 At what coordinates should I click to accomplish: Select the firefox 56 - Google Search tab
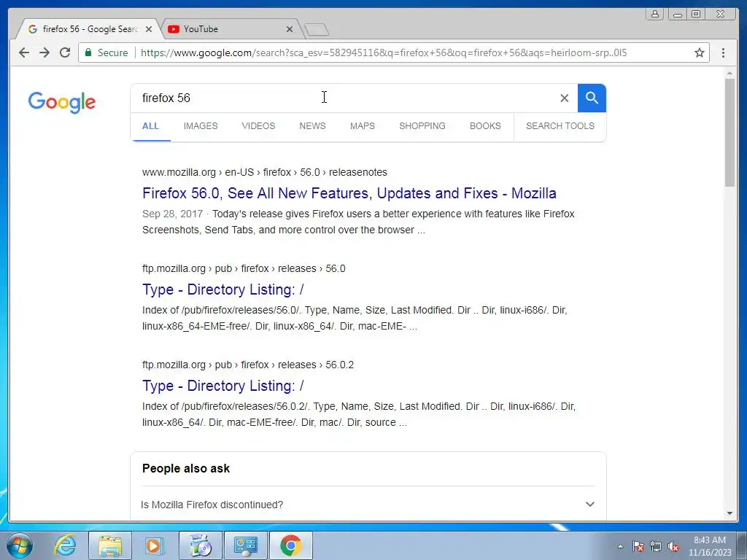[x=90, y=29]
